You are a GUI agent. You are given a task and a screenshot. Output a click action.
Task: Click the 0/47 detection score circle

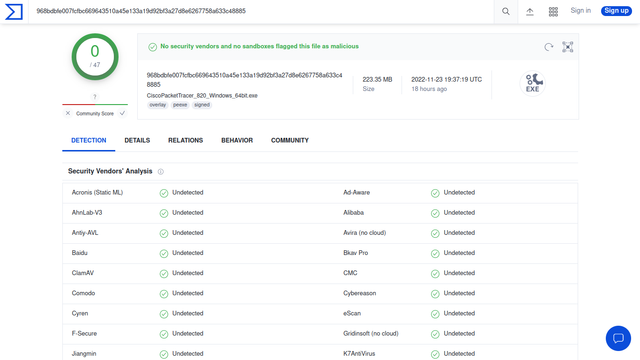click(x=95, y=57)
